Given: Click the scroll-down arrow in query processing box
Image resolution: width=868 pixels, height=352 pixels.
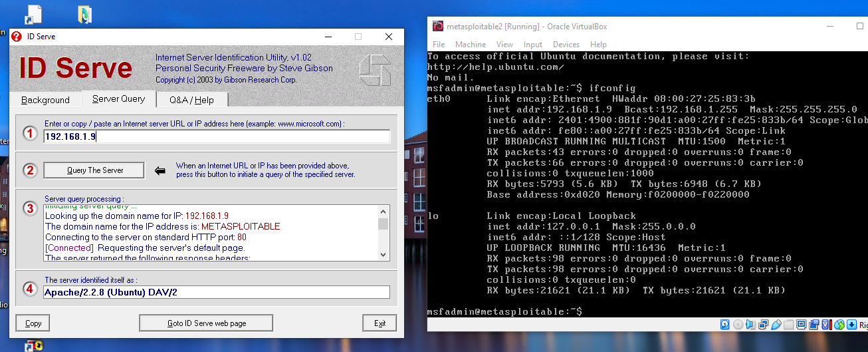Looking at the screenshot, I should pos(383,254).
